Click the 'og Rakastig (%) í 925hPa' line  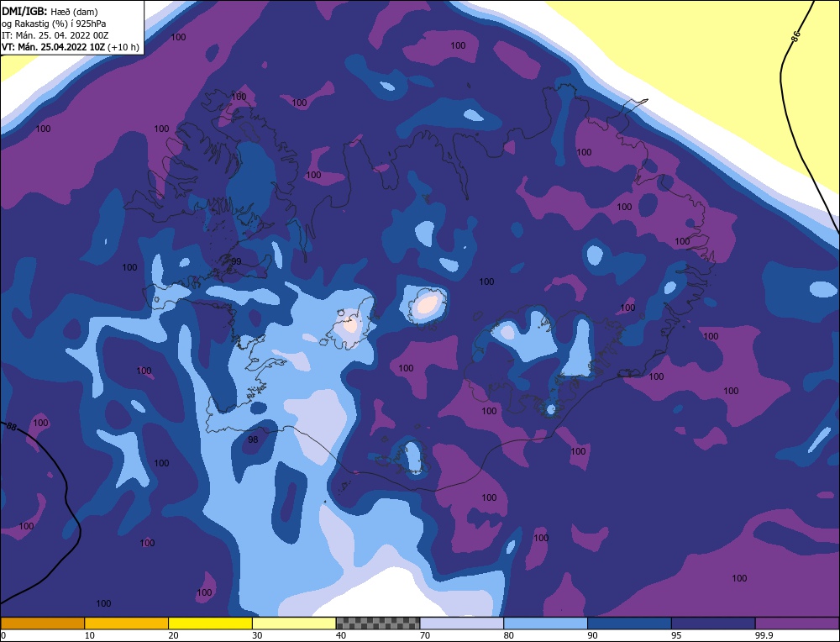point(54,24)
